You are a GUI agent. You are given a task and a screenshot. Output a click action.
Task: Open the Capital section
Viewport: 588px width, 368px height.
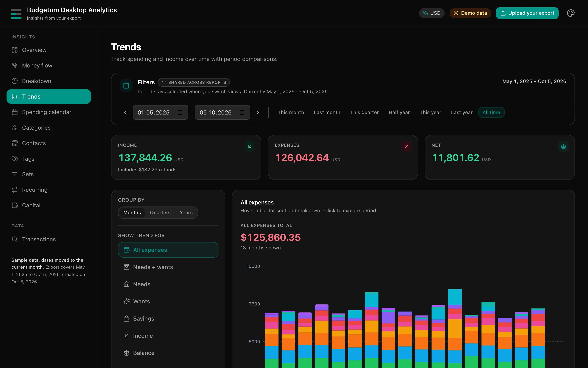pos(49,205)
